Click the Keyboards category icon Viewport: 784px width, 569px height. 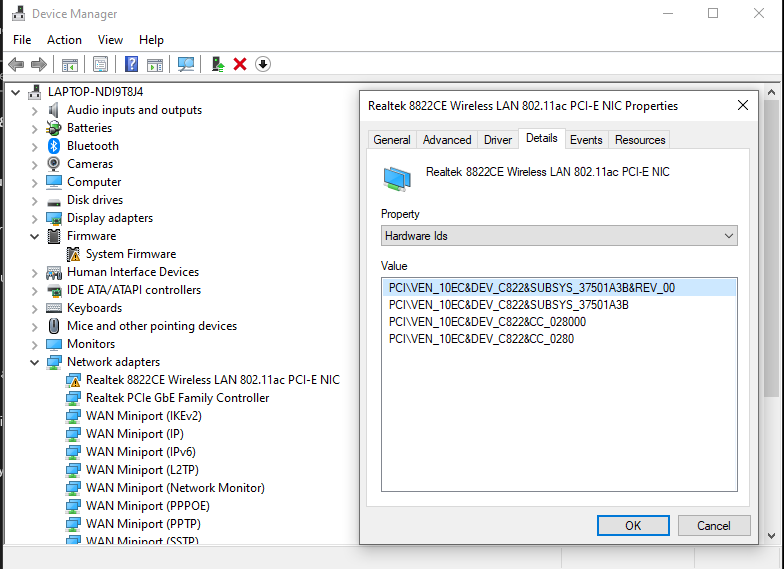point(54,308)
